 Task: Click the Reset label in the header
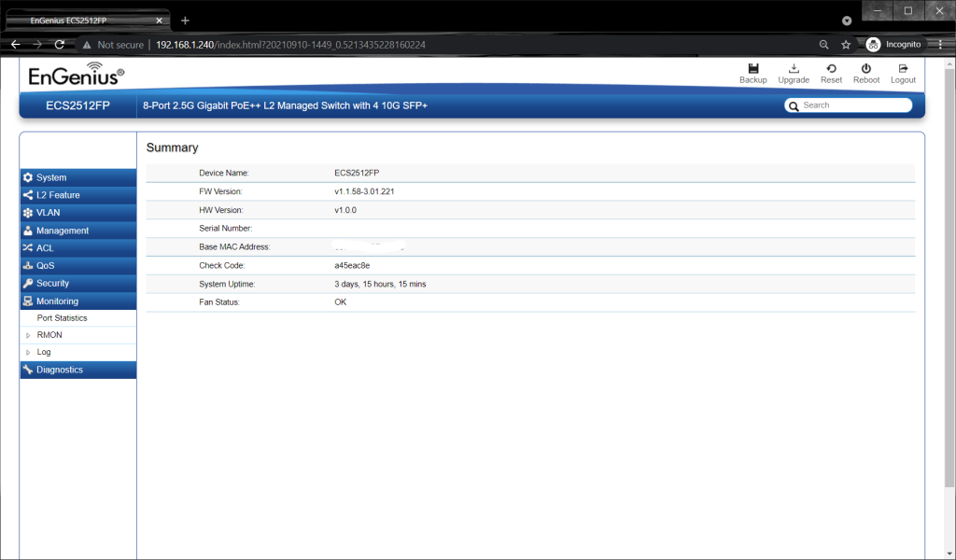tap(831, 80)
